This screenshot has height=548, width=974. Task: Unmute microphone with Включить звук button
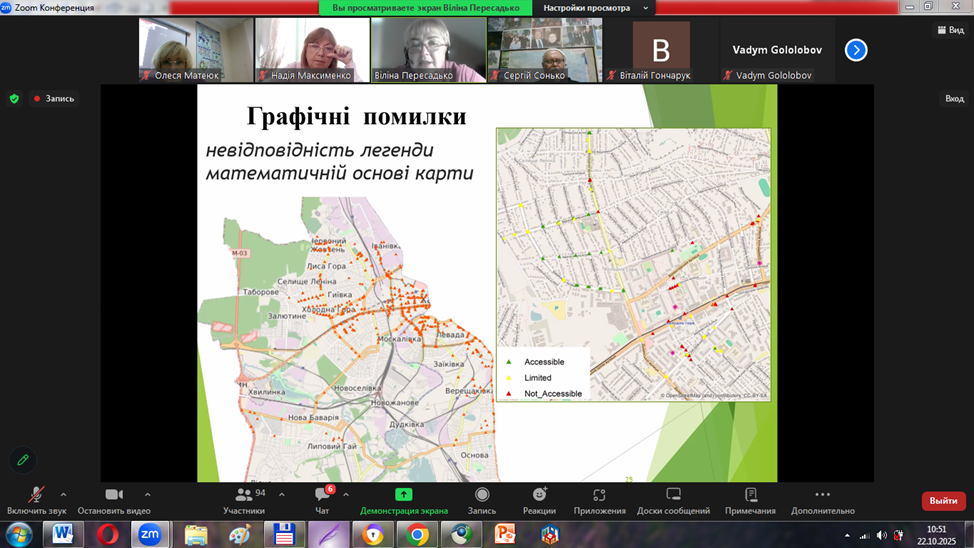coord(36,496)
